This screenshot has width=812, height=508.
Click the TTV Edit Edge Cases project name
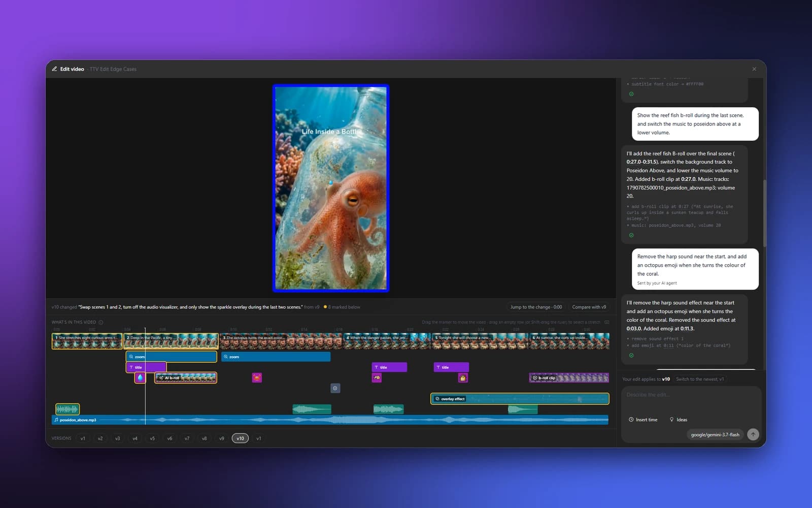(x=113, y=69)
